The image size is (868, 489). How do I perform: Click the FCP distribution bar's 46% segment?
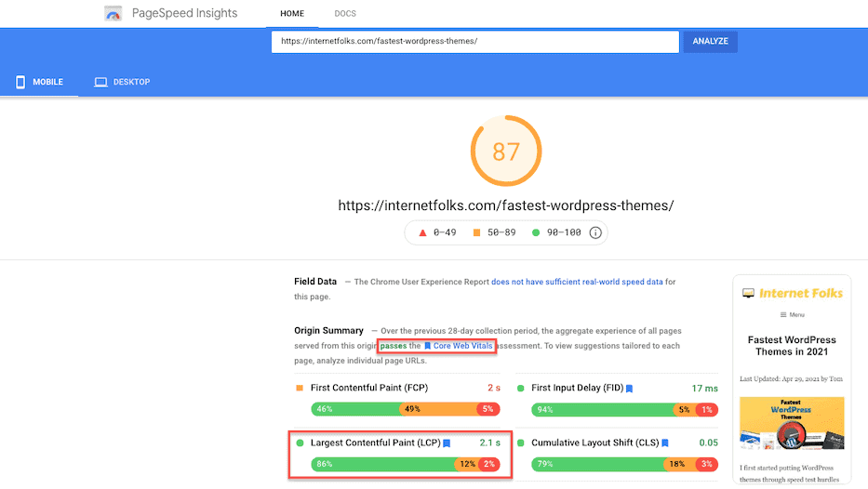(355, 409)
